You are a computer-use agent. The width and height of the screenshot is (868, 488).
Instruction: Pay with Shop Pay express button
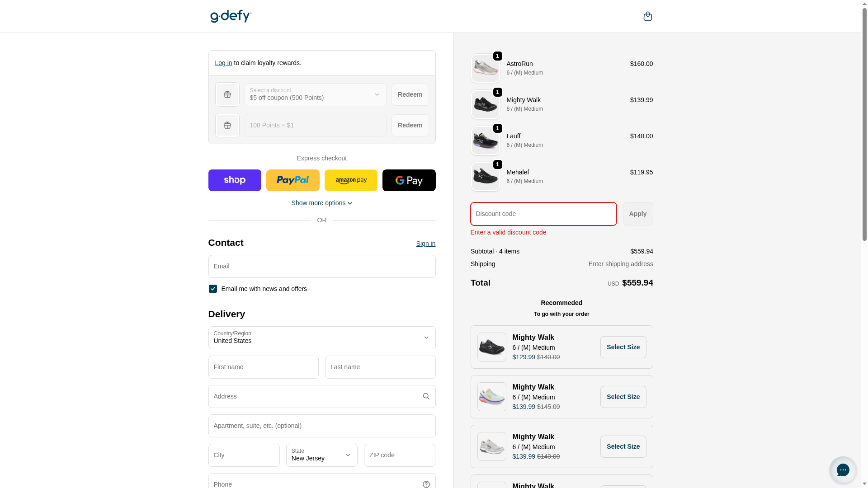[235, 180]
